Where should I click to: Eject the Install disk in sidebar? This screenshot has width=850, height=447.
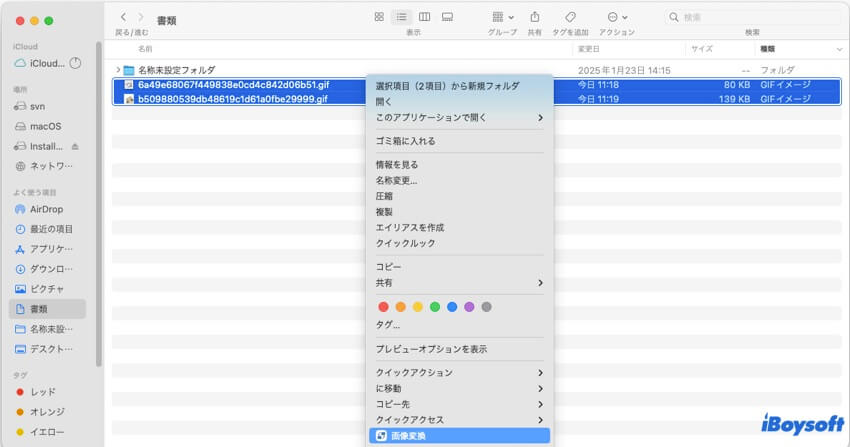(75, 146)
